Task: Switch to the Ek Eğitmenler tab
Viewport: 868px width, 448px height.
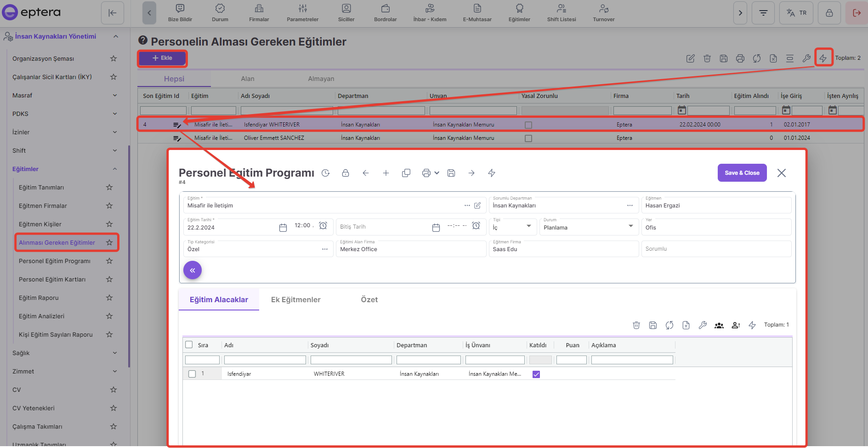Action: coord(295,300)
